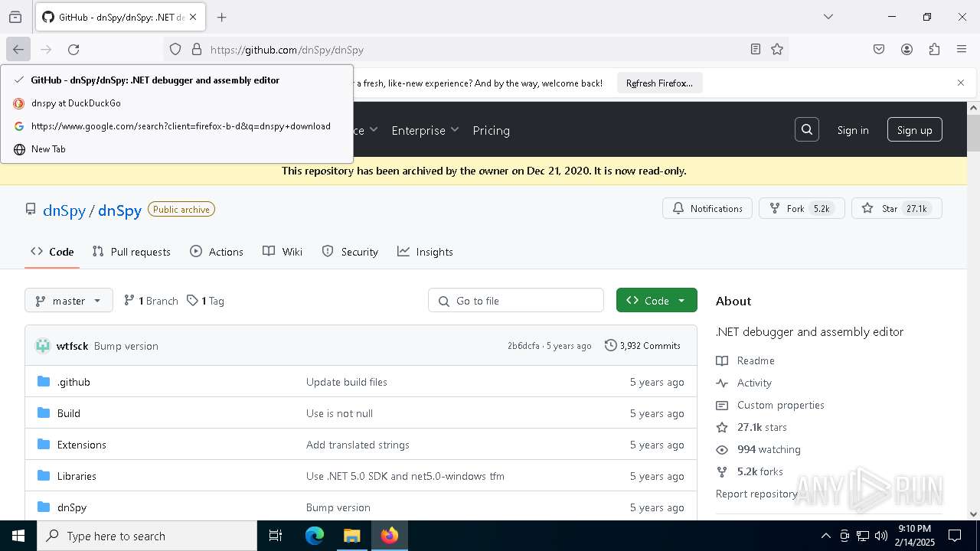This screenshot has width=980, height=551.
Task: Switch to Insights tab
Action: (425, 252)
